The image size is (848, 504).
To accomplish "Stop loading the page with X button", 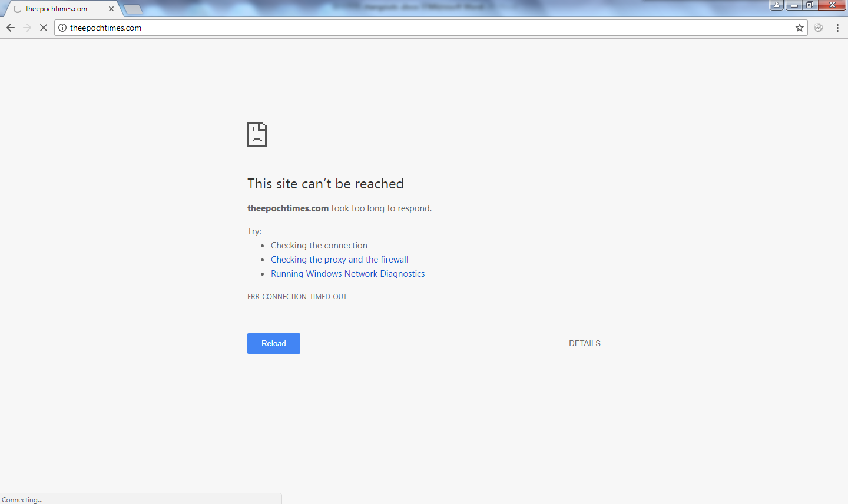I will (44, 28).
